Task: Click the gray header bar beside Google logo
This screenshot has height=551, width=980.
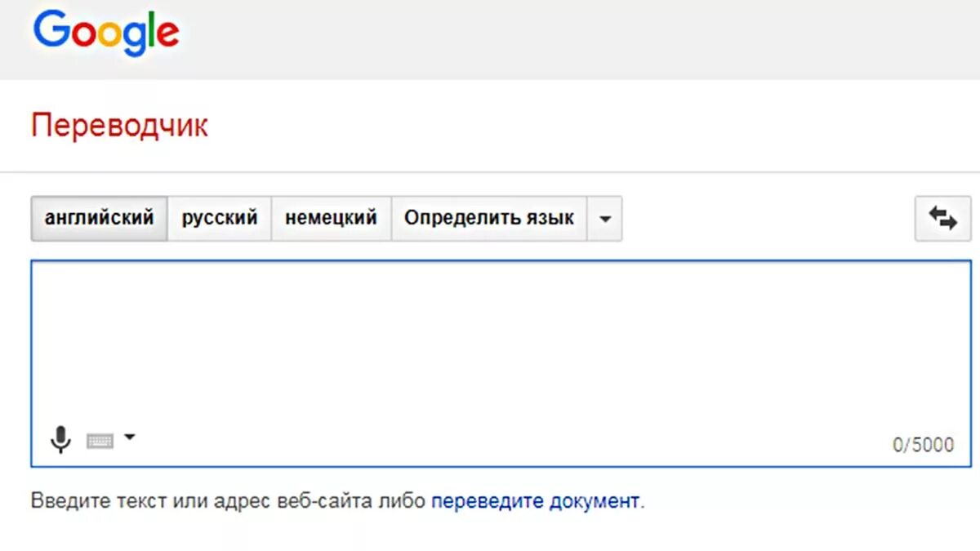Action: (x=572, y=39)
